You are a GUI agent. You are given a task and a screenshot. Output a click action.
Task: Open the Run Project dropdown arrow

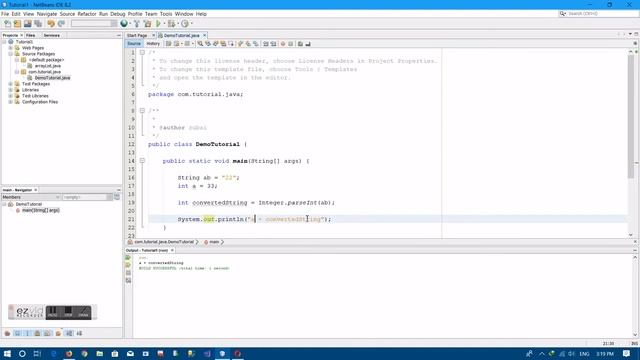164,24
